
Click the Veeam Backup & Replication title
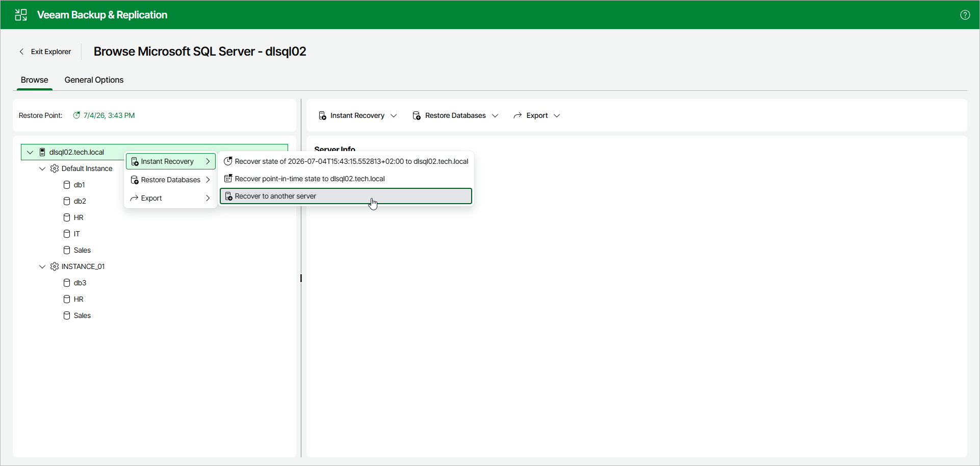[x=102, y=15]
